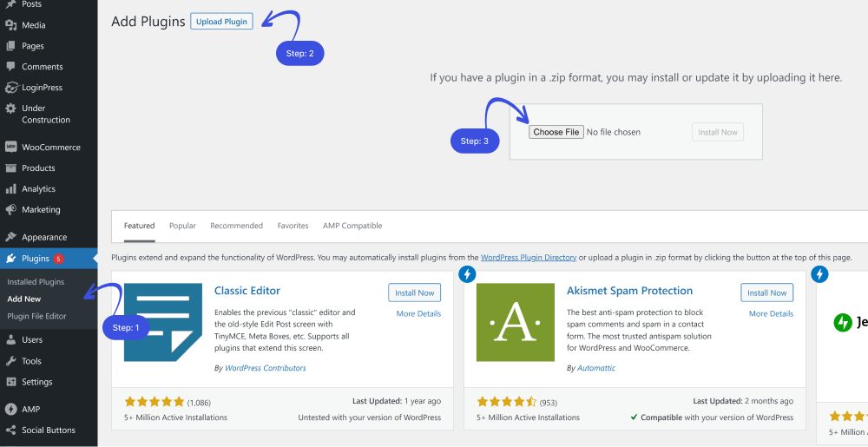
Task: Click the Products box icon
Action: pos(10,168)
